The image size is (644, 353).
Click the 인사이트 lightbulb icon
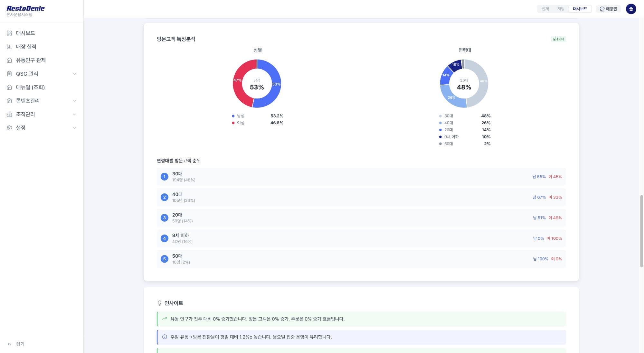[159, 303]
